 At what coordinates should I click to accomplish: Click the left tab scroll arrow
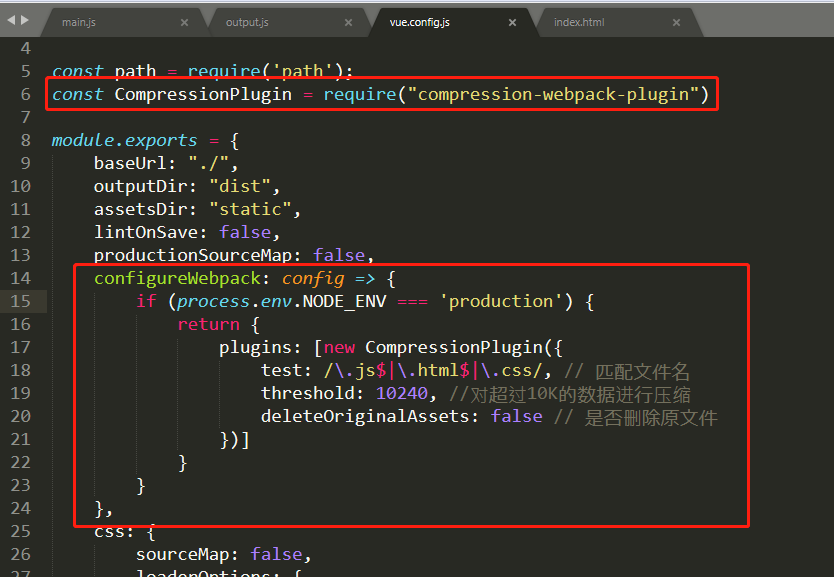click(x=11, y=20)
